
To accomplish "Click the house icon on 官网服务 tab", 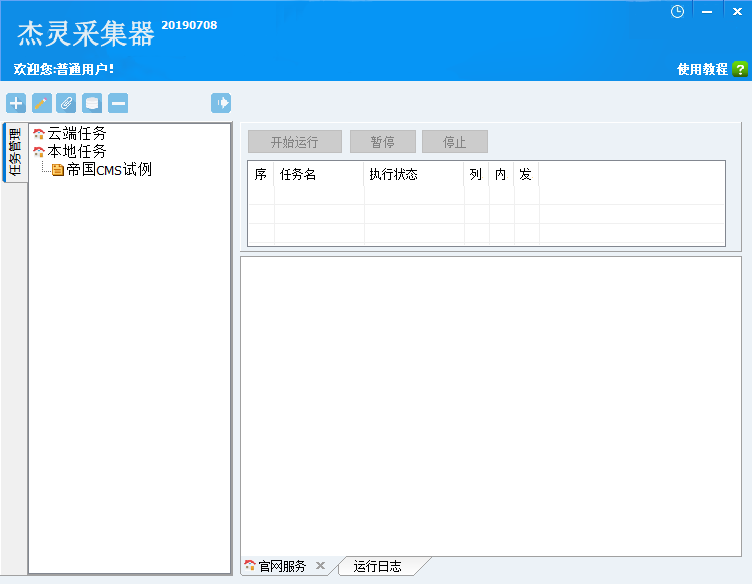I will tap(249, 565).
